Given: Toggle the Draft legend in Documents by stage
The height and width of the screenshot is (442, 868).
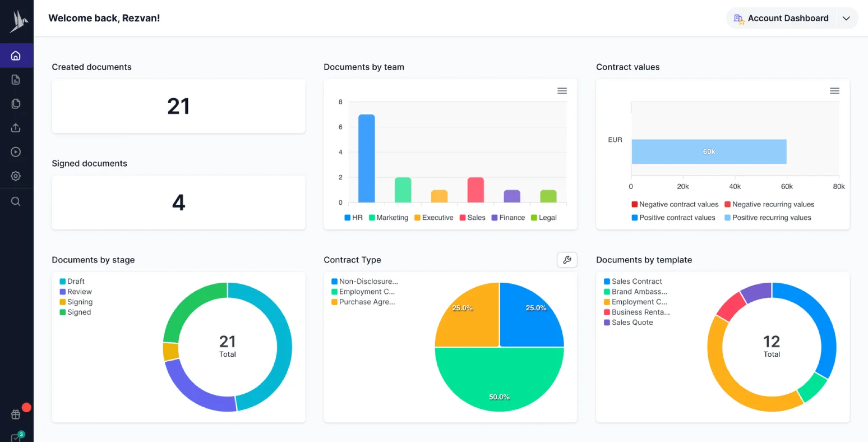Looking at the screenshot, I should 72,282.
